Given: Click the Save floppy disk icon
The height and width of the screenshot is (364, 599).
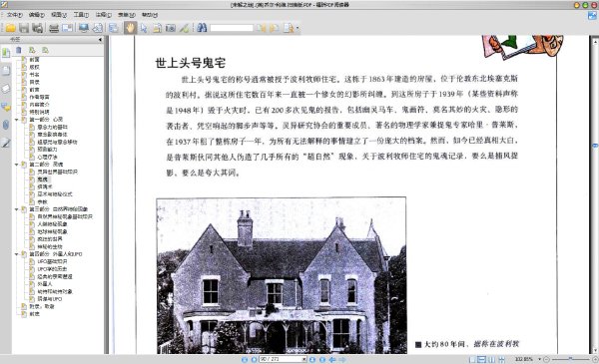Looking at the screenshot, I should point(24,28).
